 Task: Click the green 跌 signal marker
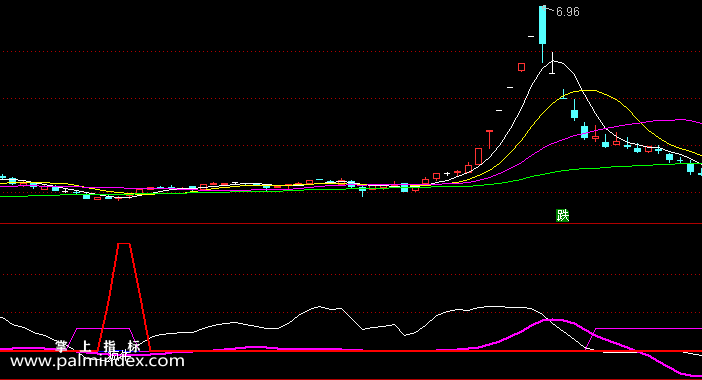point(562,215)
